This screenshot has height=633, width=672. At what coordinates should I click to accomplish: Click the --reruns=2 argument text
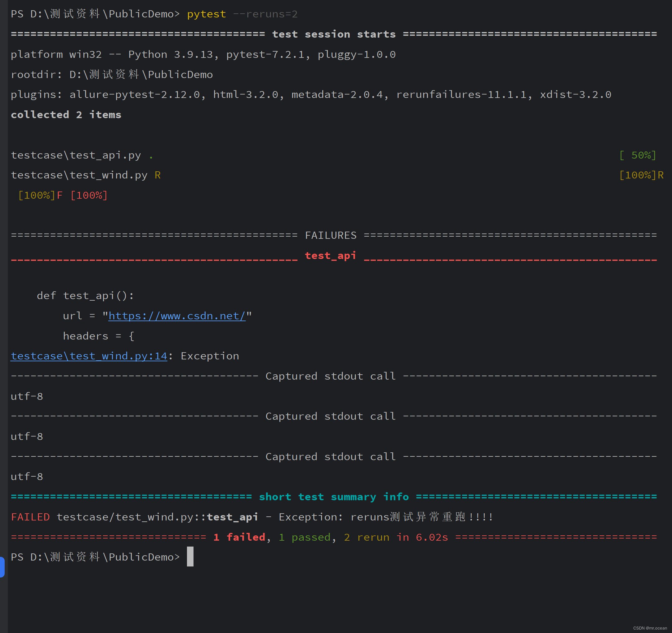coord(265,14)
